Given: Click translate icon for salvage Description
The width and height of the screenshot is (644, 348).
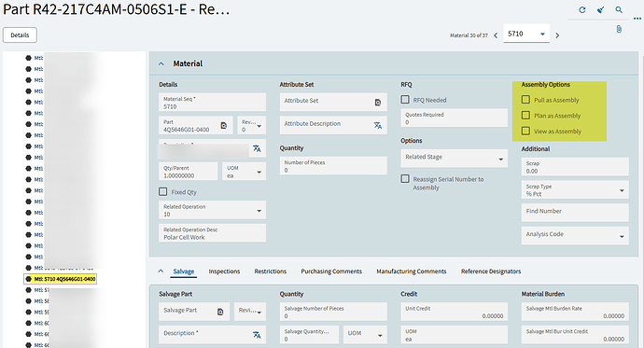Looking at the screenshot, I should pos(257,335).
